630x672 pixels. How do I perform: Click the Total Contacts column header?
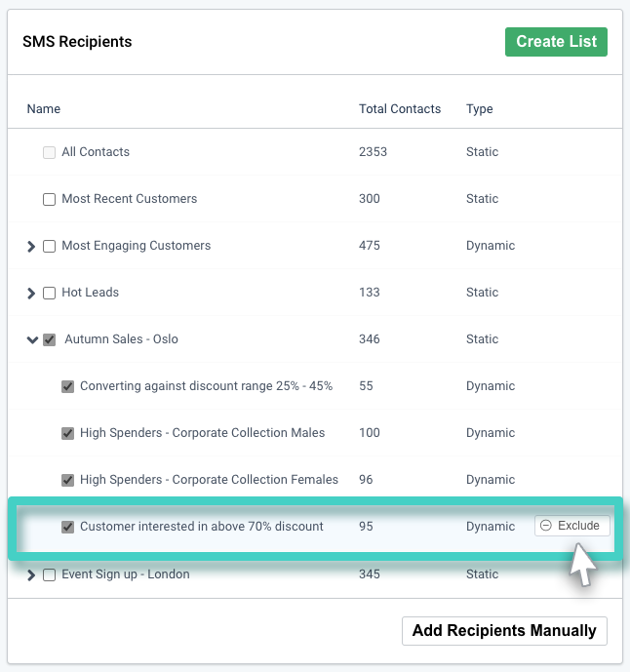[x=400, y=109]
